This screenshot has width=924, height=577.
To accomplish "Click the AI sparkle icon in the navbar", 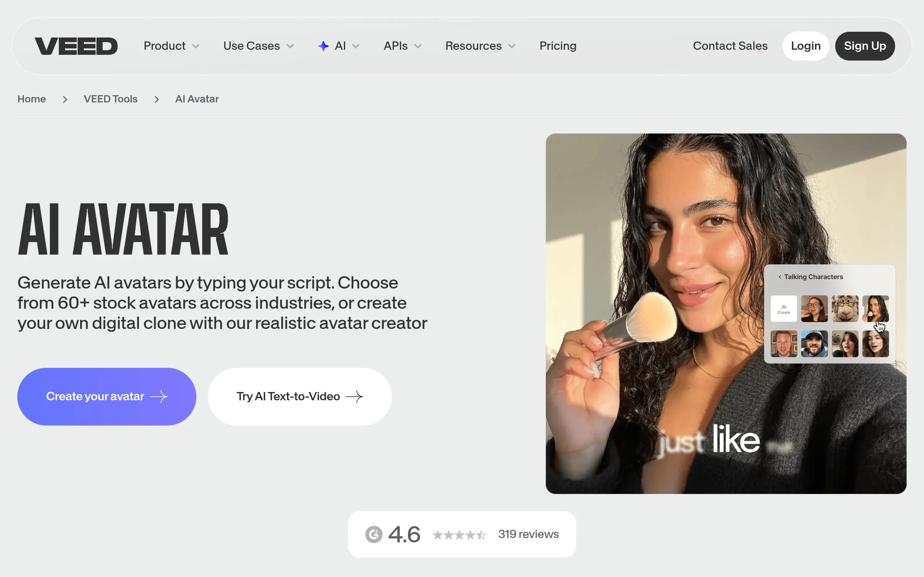I will [323, 46].
